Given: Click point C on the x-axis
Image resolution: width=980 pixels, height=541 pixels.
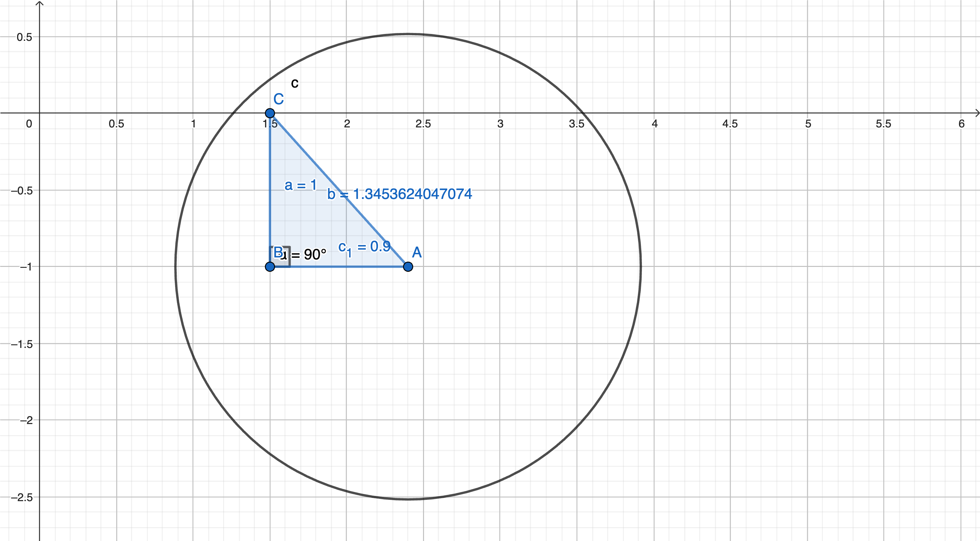Looking at the screenshot, I should (270, 113).
